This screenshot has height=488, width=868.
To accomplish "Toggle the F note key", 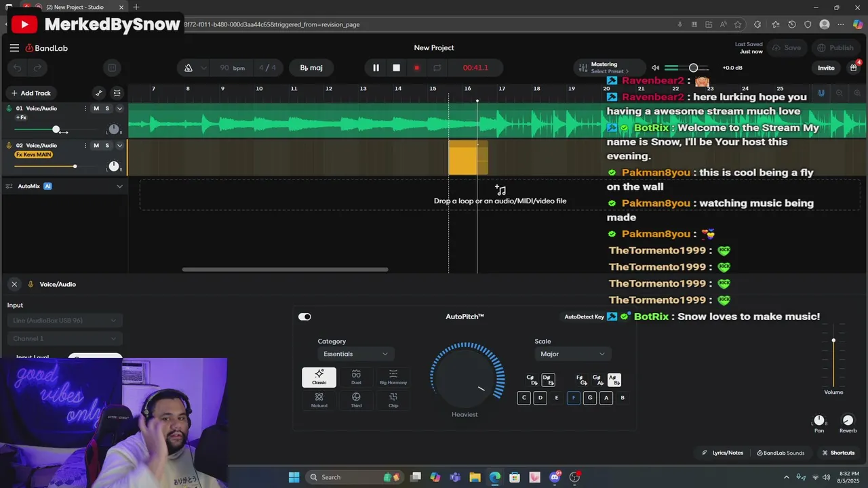I will pyautogui.click(x=573, y=398).
